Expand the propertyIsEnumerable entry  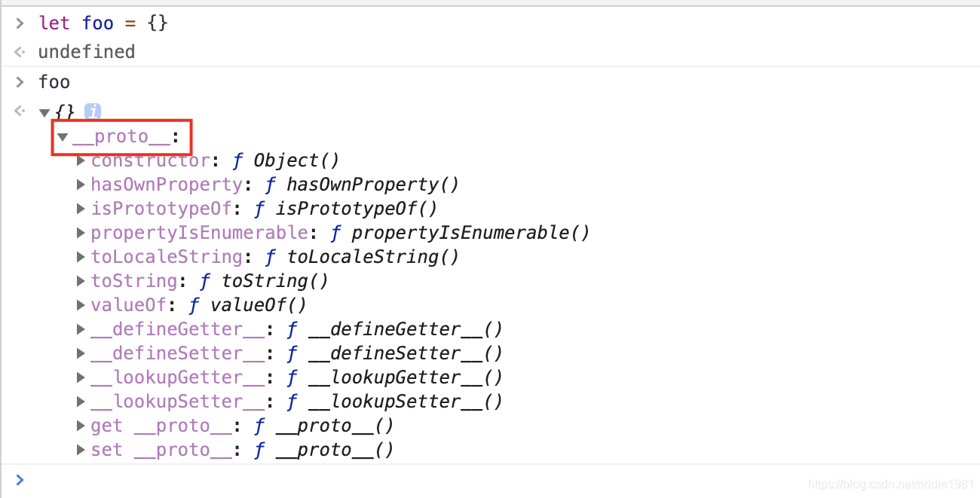coord(81,233)
